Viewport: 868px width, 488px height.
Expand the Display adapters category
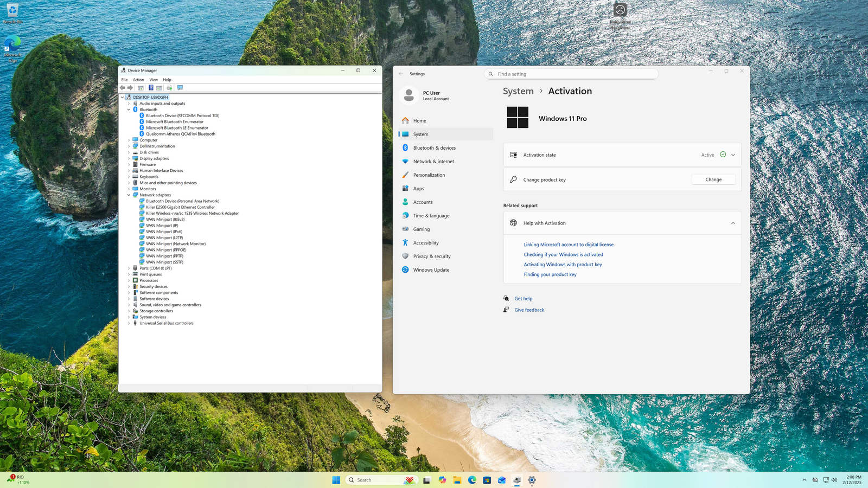pos(129,158)
